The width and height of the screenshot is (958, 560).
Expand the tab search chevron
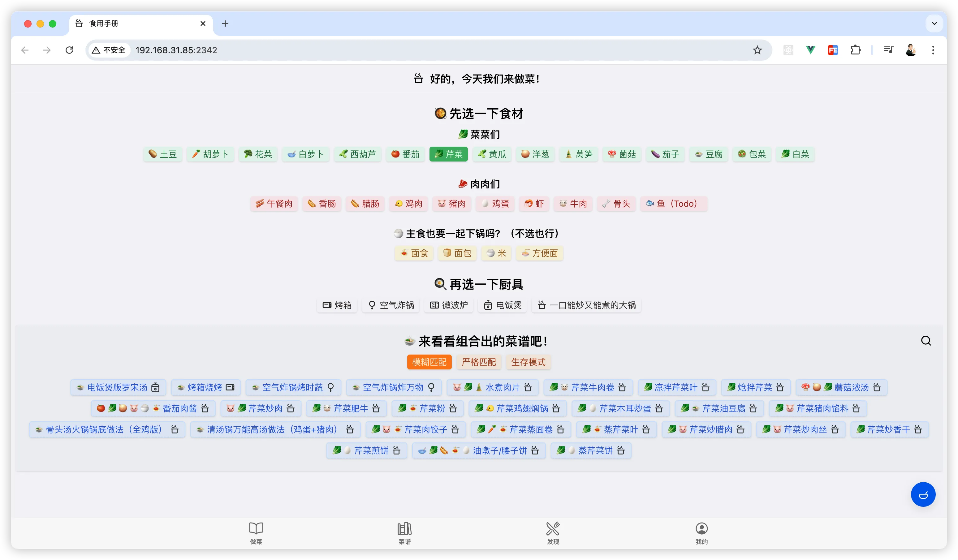tap(934, 24)
